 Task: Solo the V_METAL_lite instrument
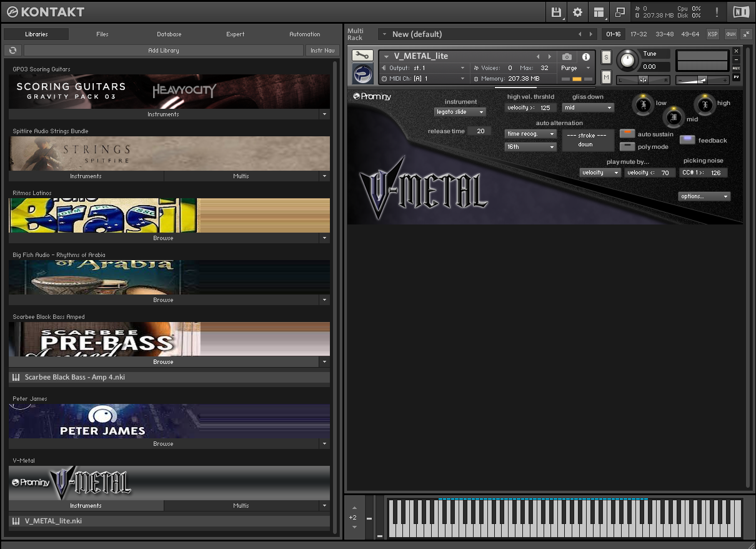click(605, 57)
